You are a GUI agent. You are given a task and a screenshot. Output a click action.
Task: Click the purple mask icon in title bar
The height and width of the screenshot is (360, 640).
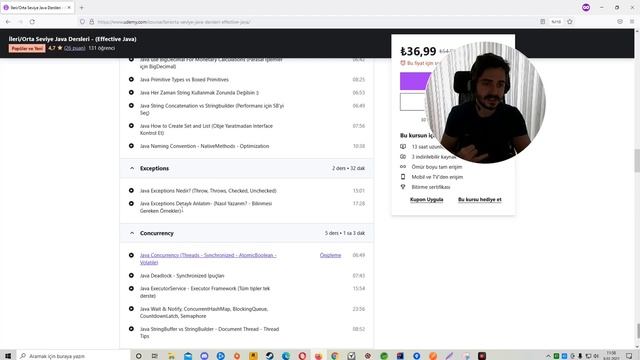tap(586, 7)
